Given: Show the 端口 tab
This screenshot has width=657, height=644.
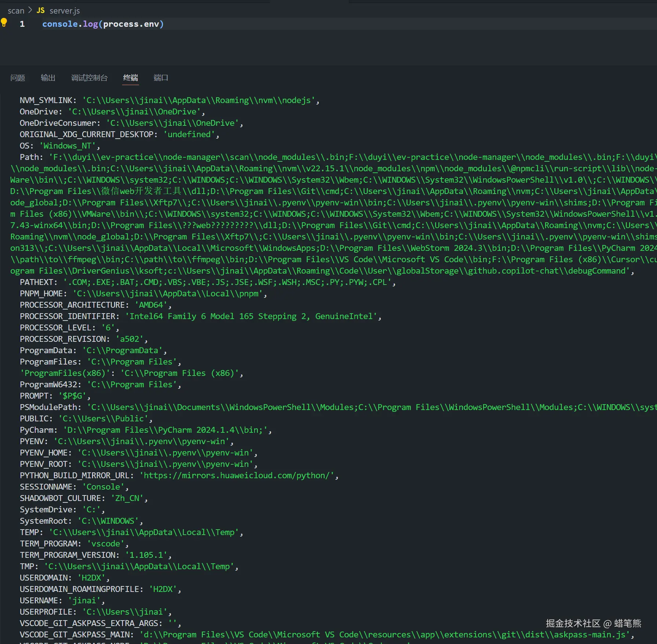Looking at the screenshot, I should (161, 78).
